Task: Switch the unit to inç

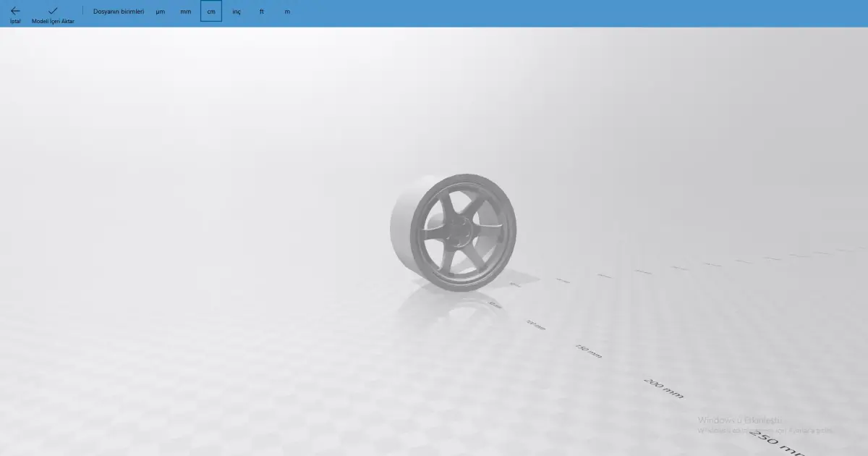Action: tap(236, 12)
